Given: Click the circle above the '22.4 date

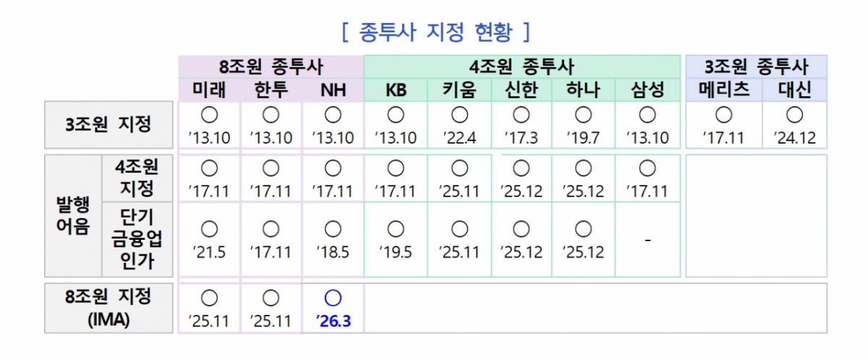Looking at the screenshot, I should click(x=459, y=114).
